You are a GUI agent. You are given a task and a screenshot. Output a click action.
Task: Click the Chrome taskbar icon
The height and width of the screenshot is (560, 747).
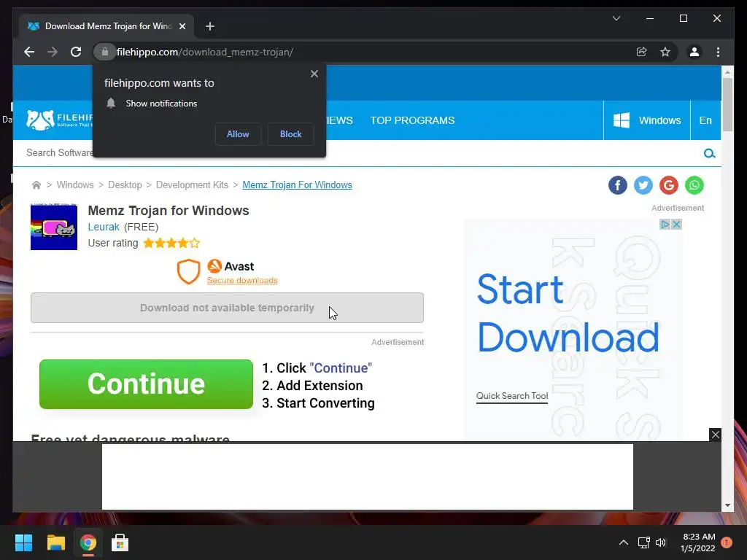tap(88, 542)
